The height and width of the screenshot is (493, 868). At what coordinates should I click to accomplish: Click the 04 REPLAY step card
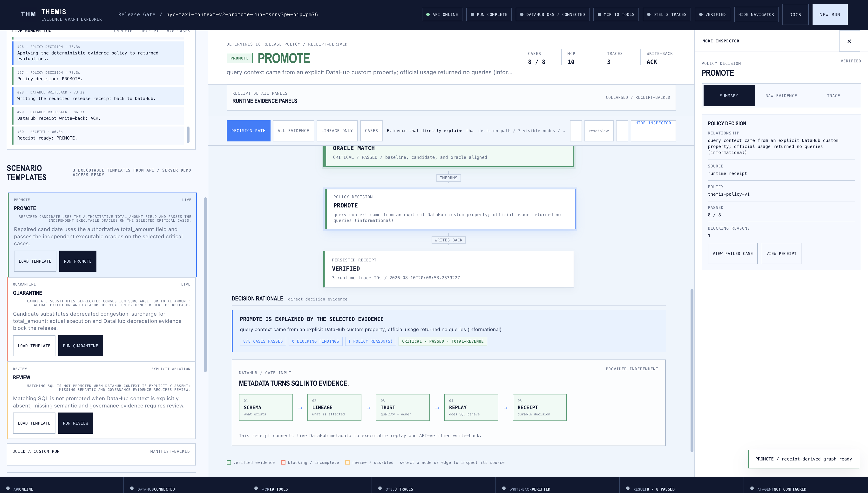point(471,407)
